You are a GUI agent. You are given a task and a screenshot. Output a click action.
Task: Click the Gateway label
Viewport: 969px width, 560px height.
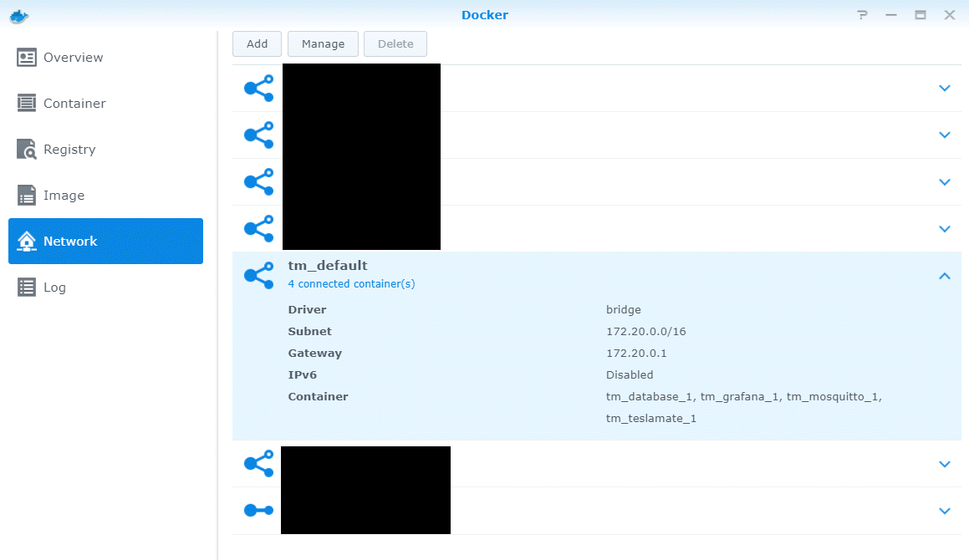[x=314, y=354]
